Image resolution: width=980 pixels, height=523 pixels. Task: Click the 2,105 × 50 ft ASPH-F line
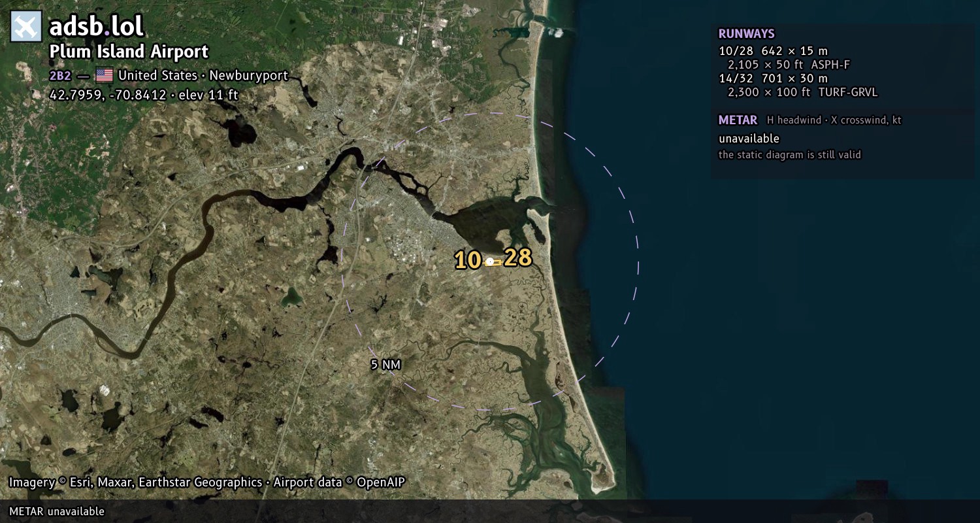click(789, 65)
